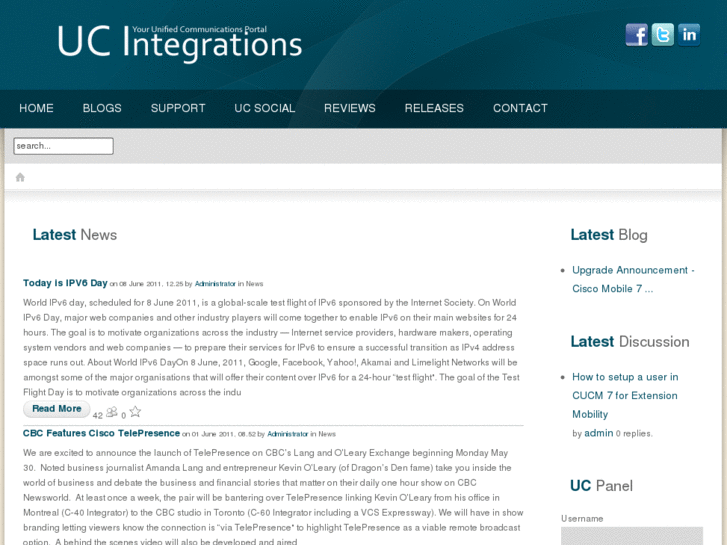The height and width of the screenshot is (545, 727).
Task: Click the UC Panel heading
Action: point(601,486)
